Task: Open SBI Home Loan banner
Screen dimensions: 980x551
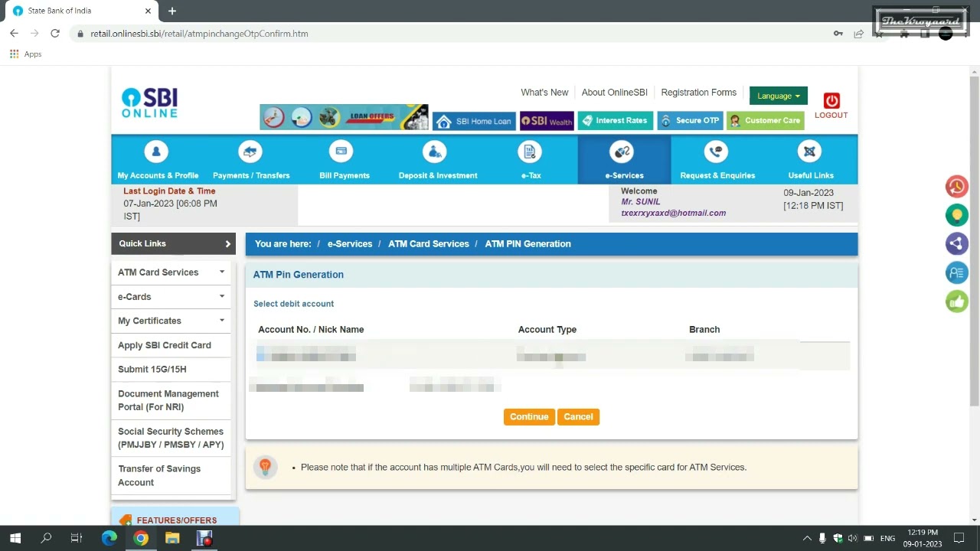Action: point(474,121)
